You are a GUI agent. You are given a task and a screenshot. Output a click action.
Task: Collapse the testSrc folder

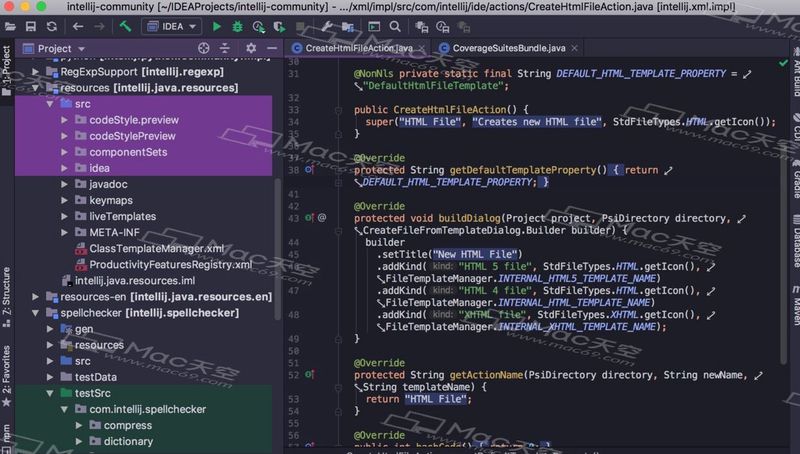pyautogui.click(x=49, y=393)
